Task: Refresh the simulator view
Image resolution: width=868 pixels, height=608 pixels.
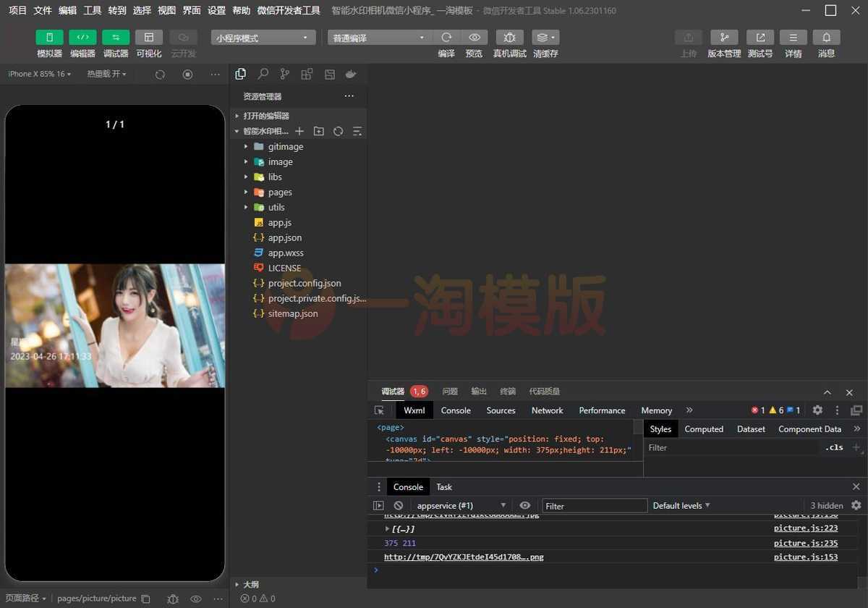Action: (160, 74)
